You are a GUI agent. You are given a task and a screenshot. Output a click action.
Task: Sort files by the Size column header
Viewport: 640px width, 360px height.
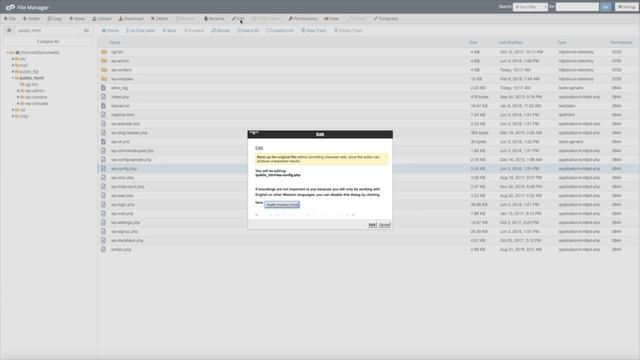473,42
